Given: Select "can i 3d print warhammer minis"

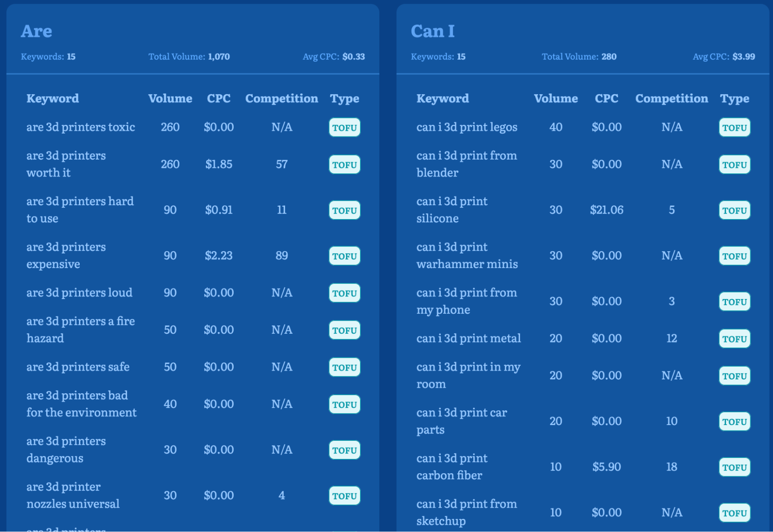Looking at the screenshot, I should 467,255.
